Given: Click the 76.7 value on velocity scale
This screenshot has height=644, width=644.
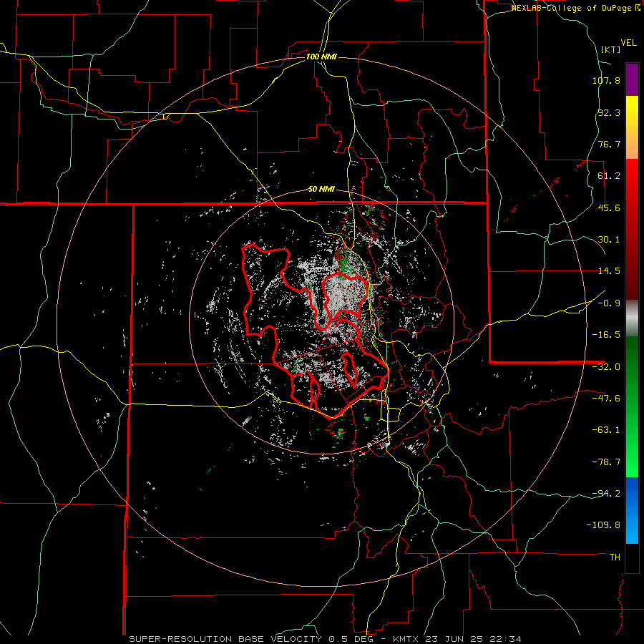Looking at the screenshot, I should click(609, 144).
